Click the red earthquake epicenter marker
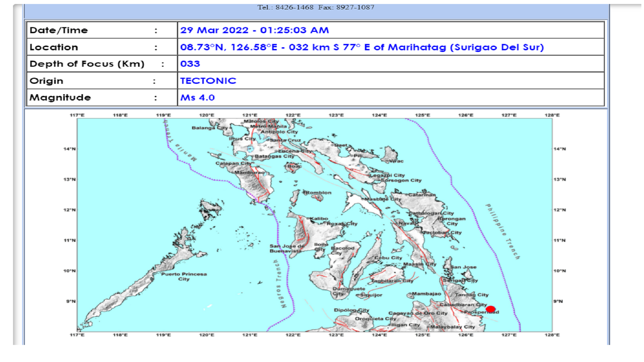The height and width of the screenshot is (362, 644). pos(490,309)
